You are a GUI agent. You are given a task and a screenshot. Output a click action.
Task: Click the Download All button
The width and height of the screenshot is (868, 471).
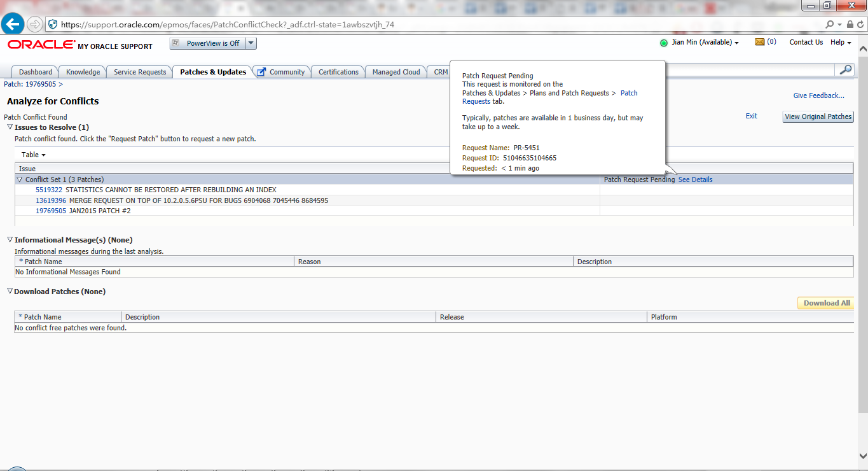pyautogui.click(x=826, y=303)
